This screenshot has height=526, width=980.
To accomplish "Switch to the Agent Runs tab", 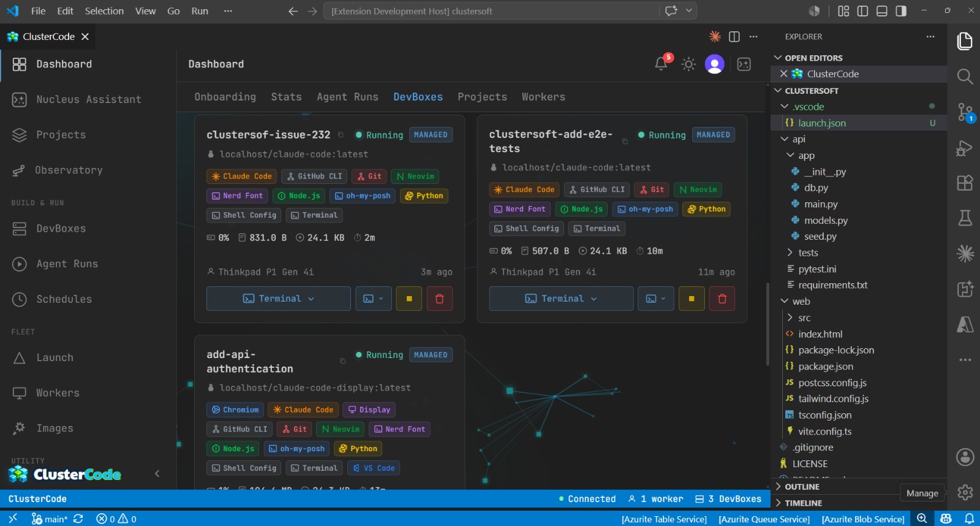I will [x=347, y=97].
